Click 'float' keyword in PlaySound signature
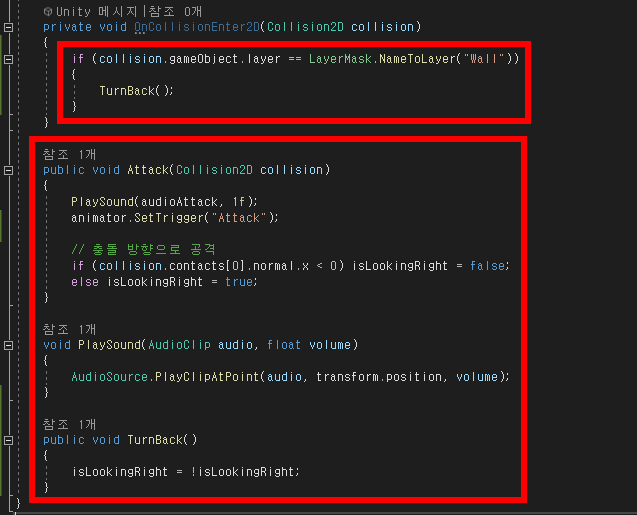The image size is (637, 515). pos(284,345)
